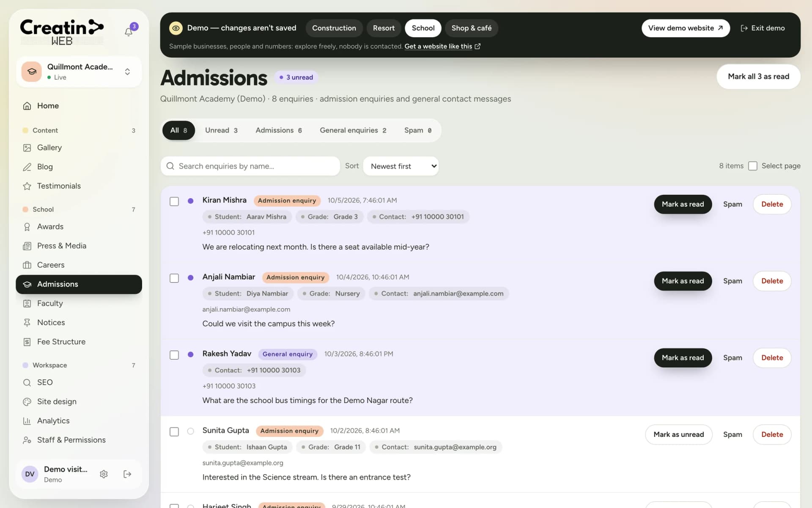
Task: Switch to the Spam 0 tab
Action: (x=418, y=130)
